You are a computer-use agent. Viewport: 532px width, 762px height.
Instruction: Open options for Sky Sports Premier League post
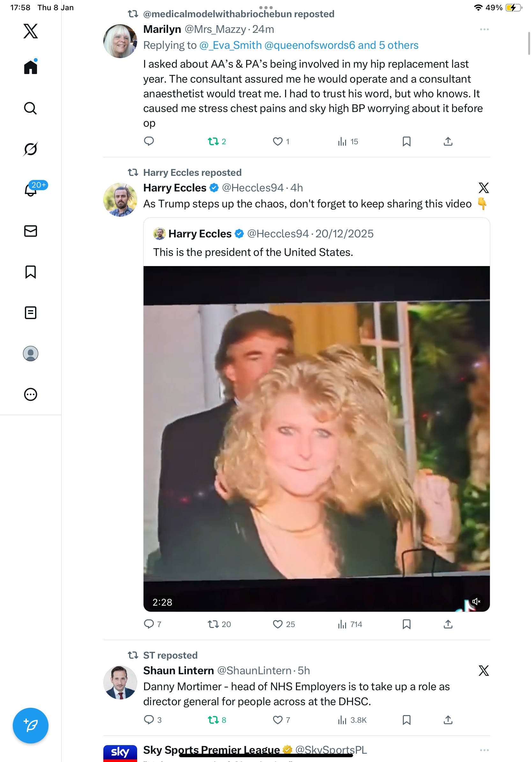tap(484, 750)
